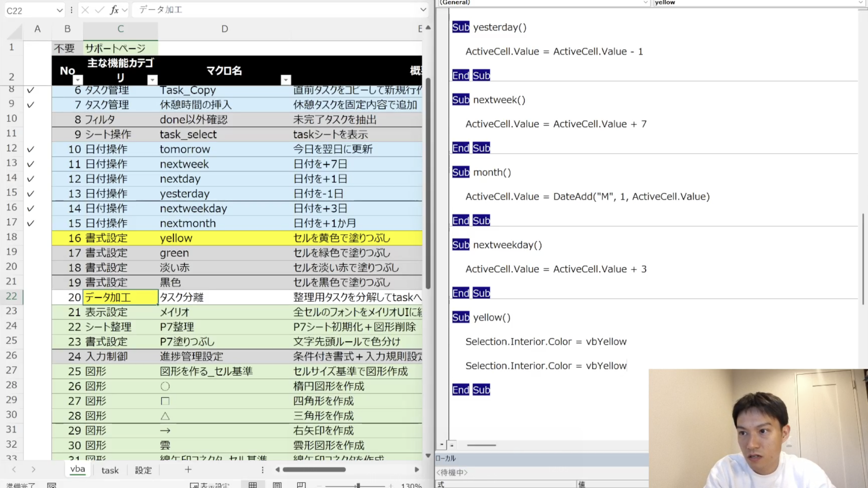This screenshot has height=488, width=868.
Task: Click the Select All corner triangle
Action: tap(14, 33)
